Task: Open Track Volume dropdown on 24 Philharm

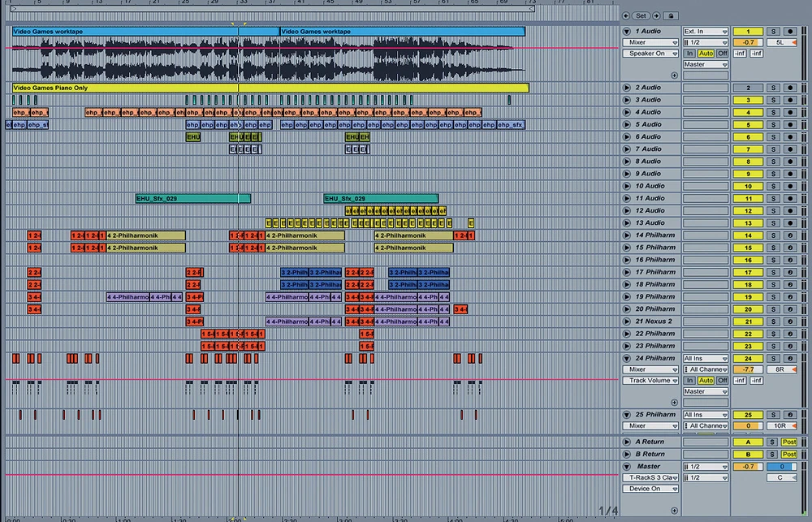Action: pyautogui.click(x=650, y=381)
